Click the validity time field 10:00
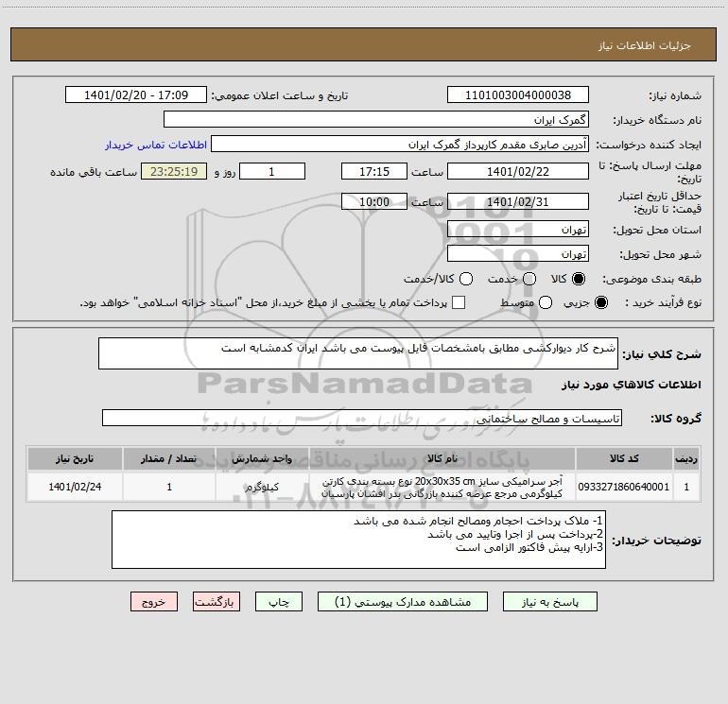This screenshot has height=704, width=728. click(374, 202)
